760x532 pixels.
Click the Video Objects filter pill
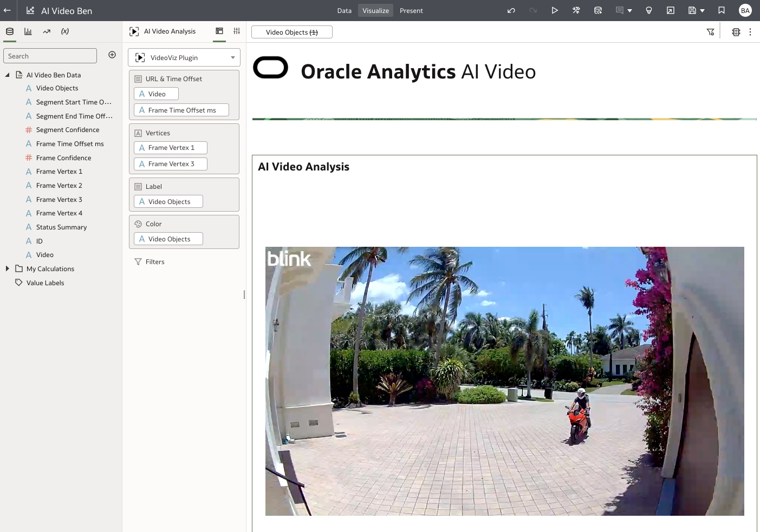(x=292, y=32)
